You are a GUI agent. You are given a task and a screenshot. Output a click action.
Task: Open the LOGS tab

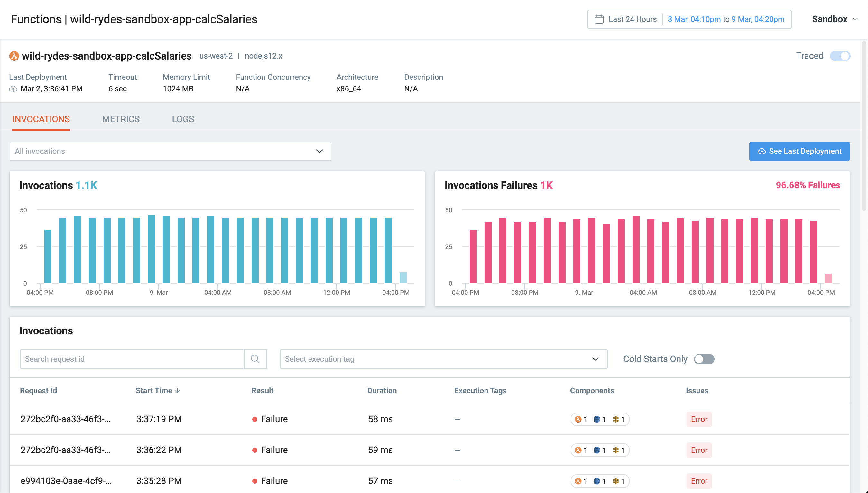pyautogui.click(x=183, y=119)
